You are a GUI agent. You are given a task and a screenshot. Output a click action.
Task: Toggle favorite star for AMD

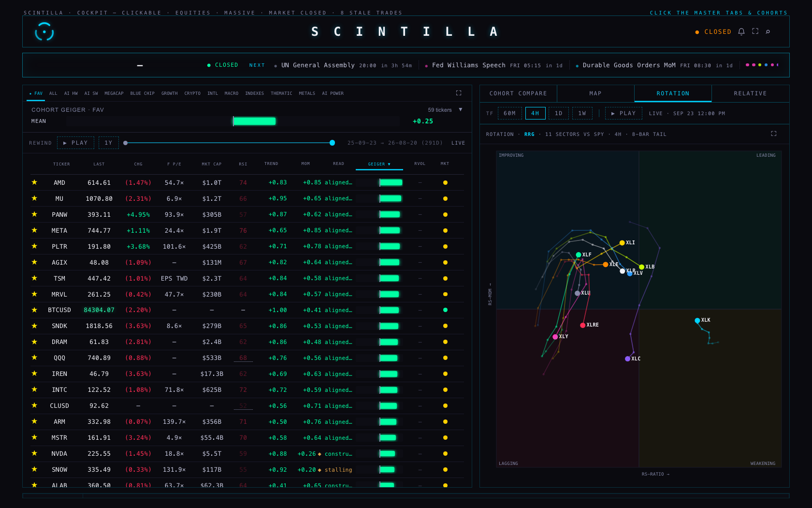pyautogui.click(x=34, y=182)
